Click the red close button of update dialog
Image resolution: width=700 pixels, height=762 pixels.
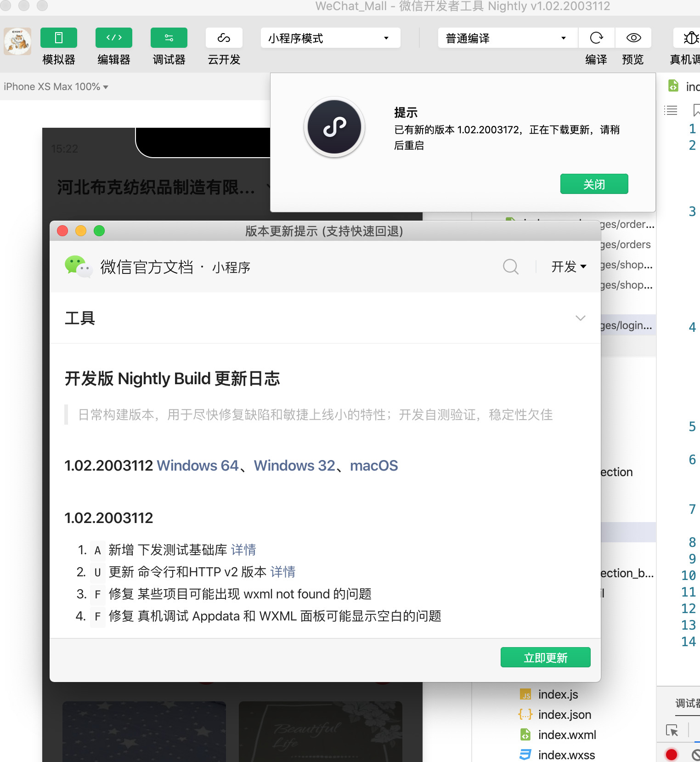(62, 231)
